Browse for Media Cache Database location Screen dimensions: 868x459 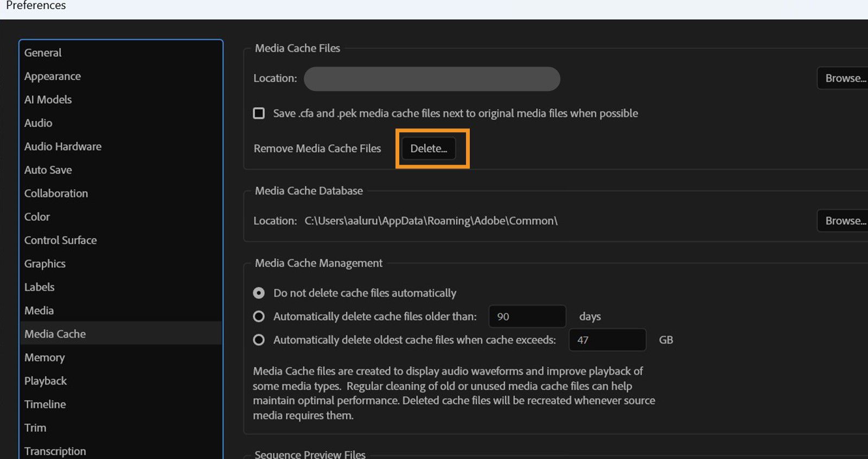coord(844,221)
